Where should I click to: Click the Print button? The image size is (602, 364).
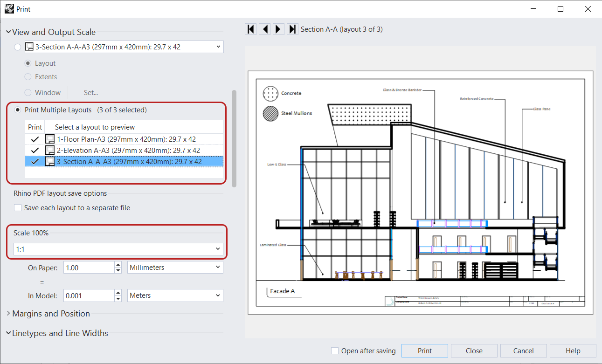[x=424, y=350]
